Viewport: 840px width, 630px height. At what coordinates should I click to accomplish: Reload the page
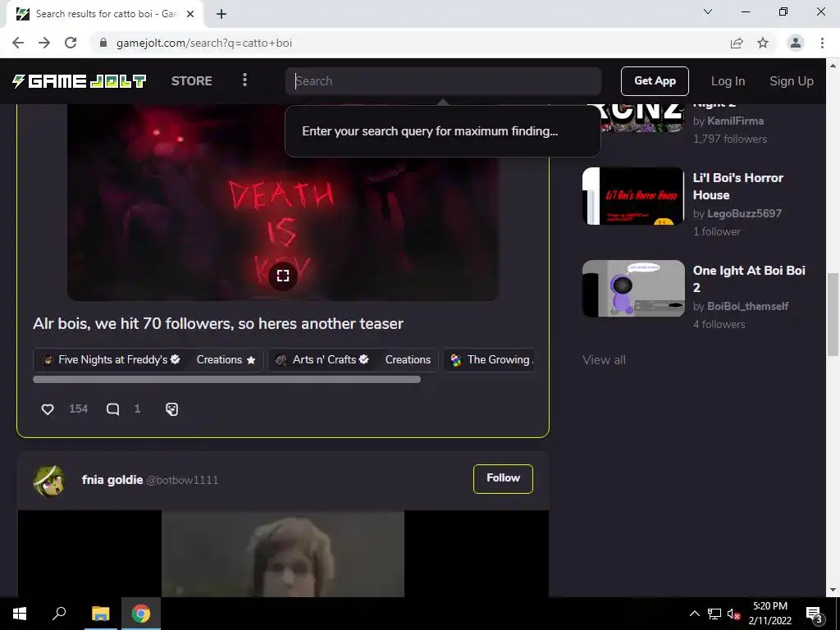71,43
